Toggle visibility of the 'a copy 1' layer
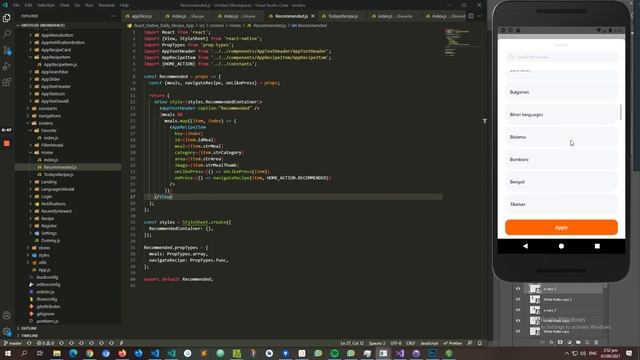The image size is (640, 360). click(518, 310)
